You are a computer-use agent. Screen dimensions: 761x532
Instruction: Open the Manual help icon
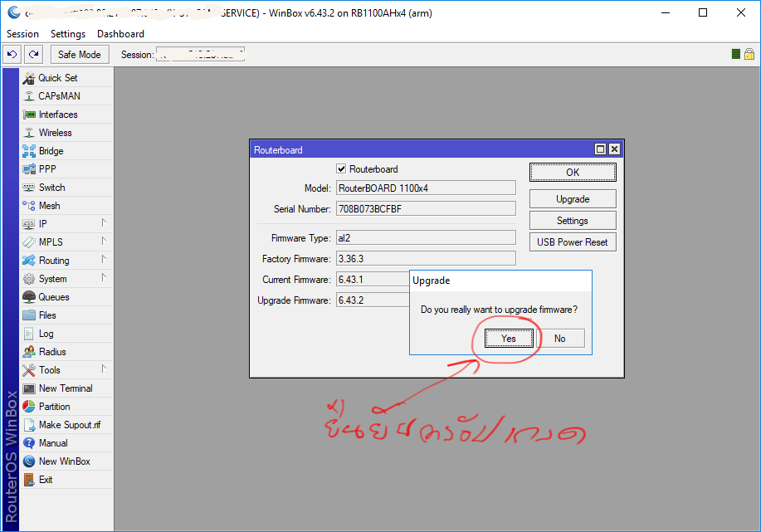pyautogui.click(x=29, y=443)
